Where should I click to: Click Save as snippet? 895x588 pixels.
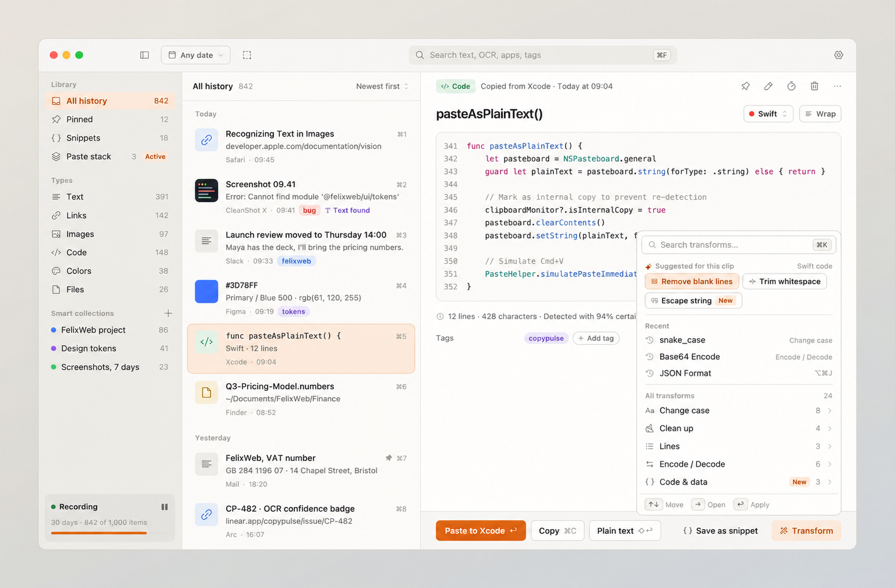720,531
